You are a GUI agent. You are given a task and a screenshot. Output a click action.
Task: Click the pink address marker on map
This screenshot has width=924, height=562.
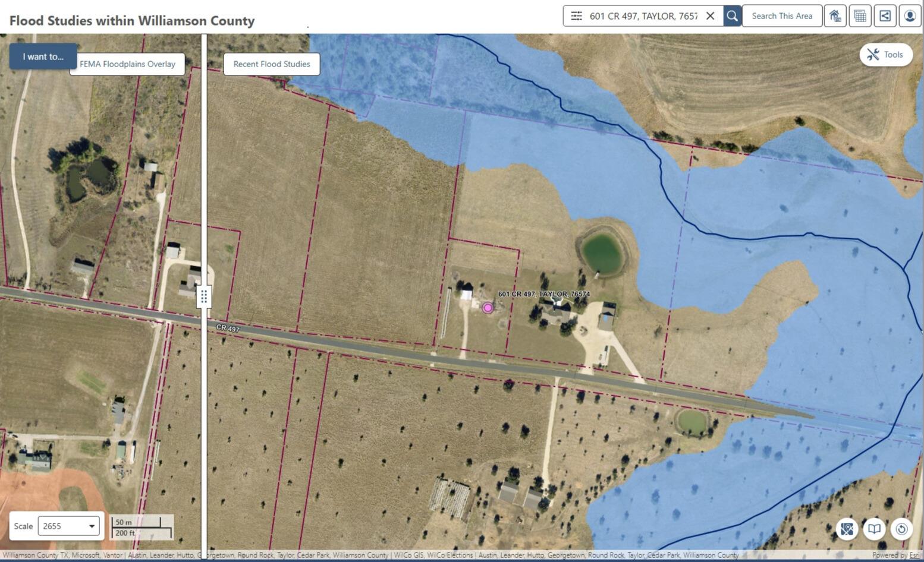point(488,308)
